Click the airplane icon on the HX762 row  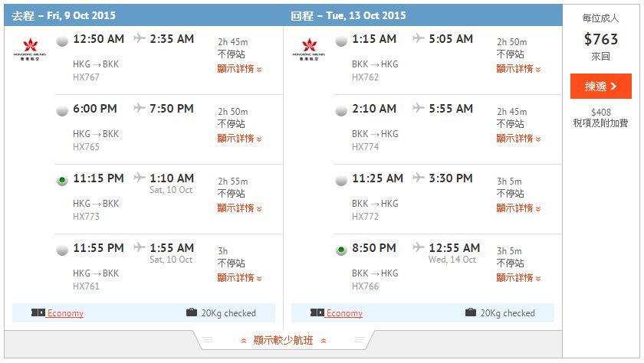point(418,38)
